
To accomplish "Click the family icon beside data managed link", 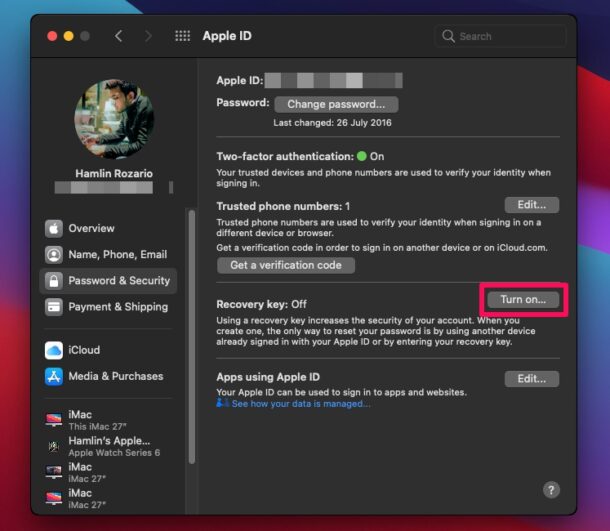I will click(223, 403).
